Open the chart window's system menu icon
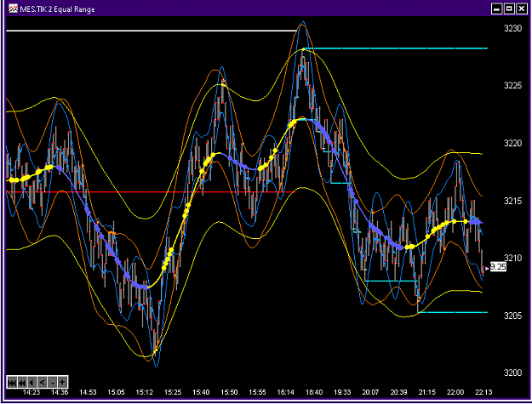 click(x=13, y=9)
